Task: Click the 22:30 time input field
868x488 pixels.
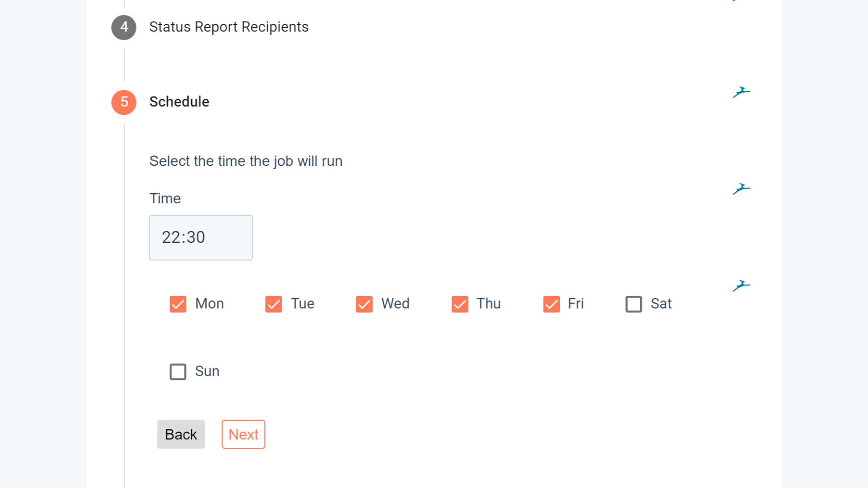Action: (201, 237)
